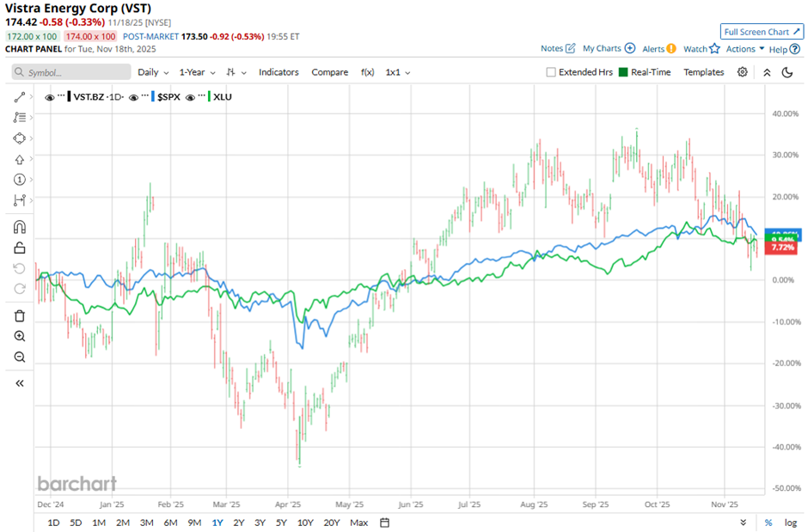
Task: Switch to dark mode moon icon
Action: 787,72
